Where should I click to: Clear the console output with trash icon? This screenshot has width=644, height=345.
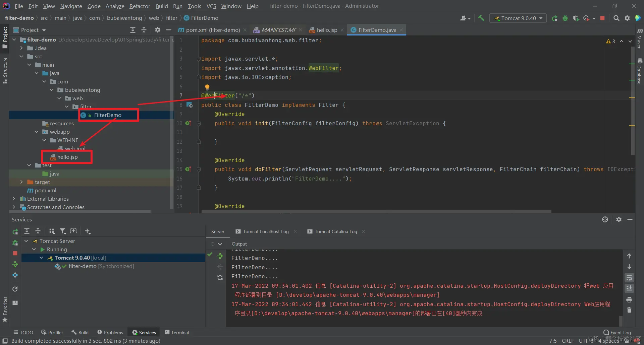coord(629,310)
